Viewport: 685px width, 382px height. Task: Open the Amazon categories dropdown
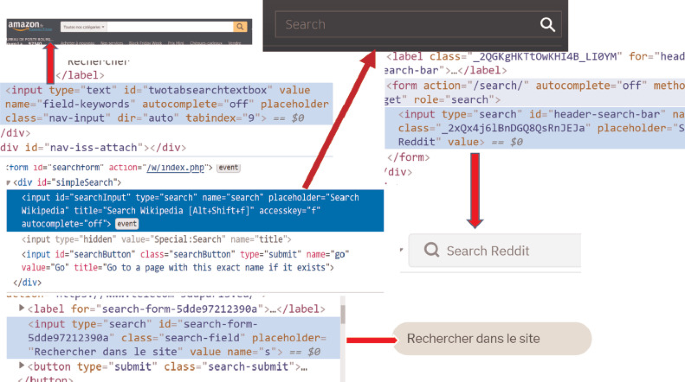84,27
